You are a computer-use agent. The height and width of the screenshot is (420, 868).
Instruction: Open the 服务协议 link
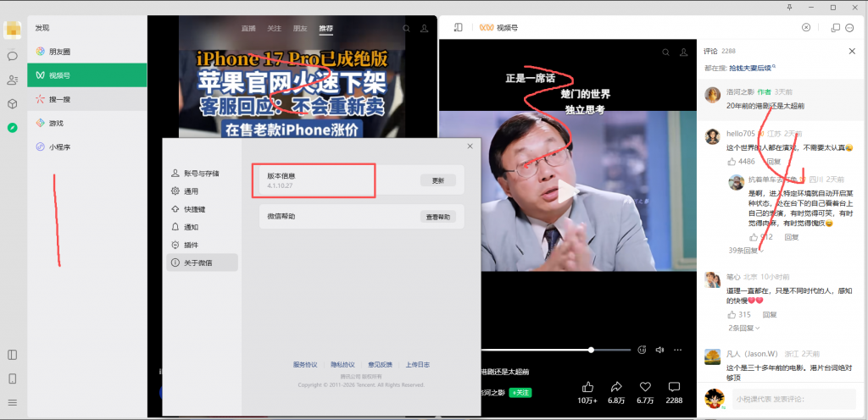[x=305, y=365]
